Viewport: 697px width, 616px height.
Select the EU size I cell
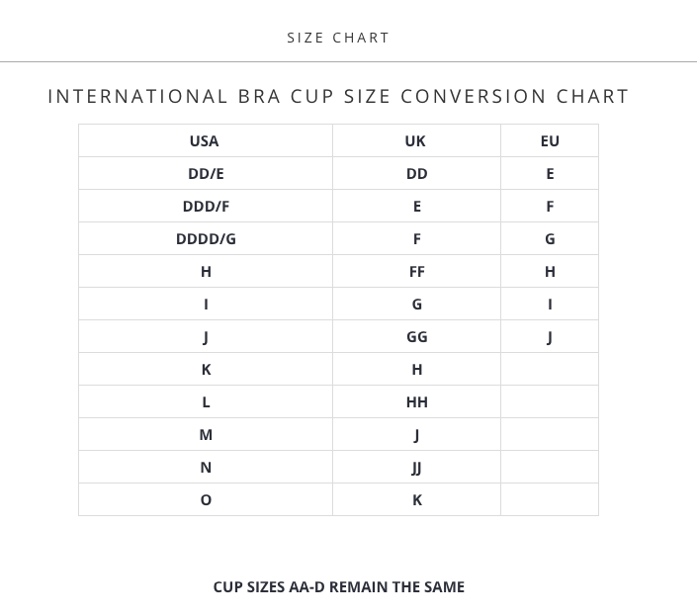tap(550, 304)
